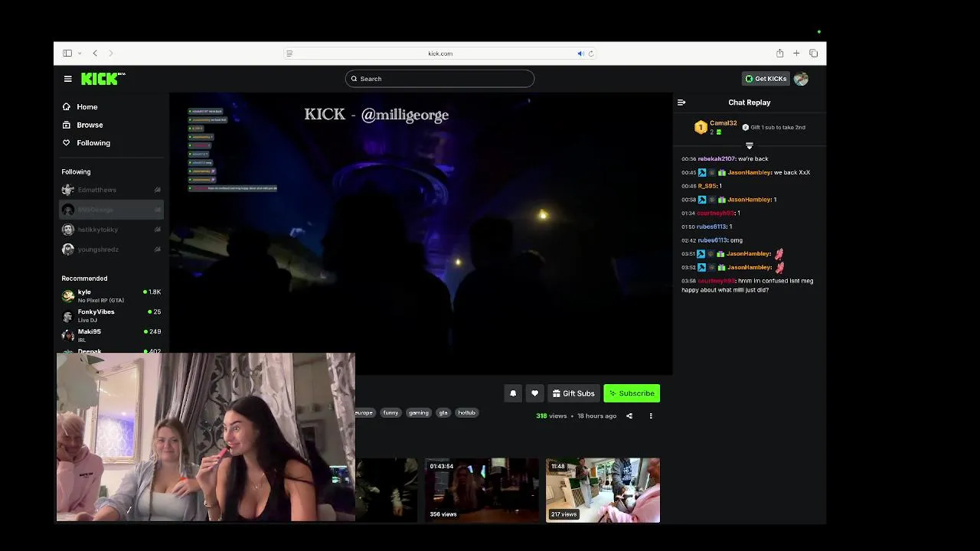The height and width of the screenshot is (551, 980).
Task: Click the Get KICKs button
Action: (x=766, y=79)
